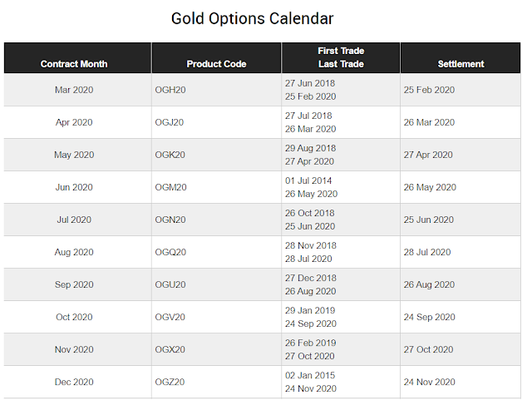Click product code OGQ20

170,252
